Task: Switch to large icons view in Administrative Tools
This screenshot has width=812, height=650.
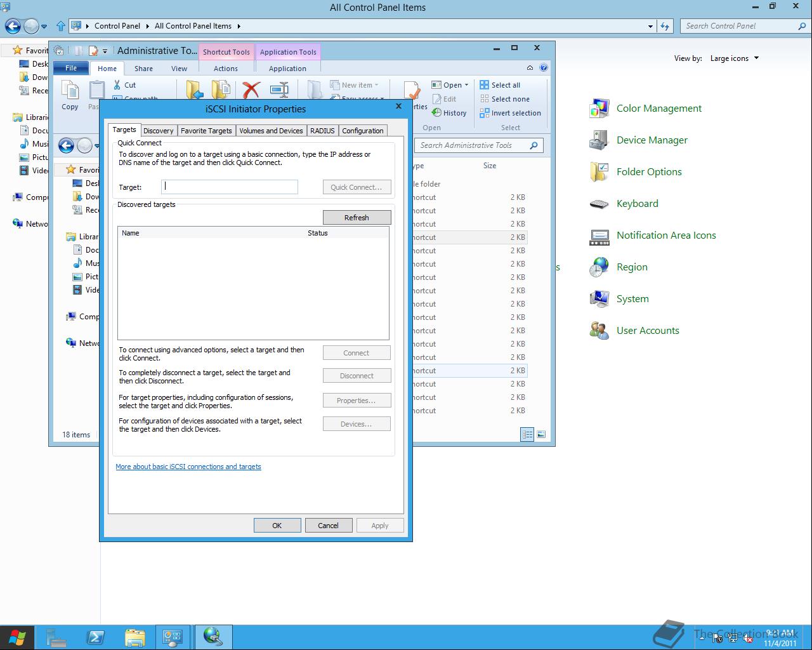Action: (x=541, y=434)
